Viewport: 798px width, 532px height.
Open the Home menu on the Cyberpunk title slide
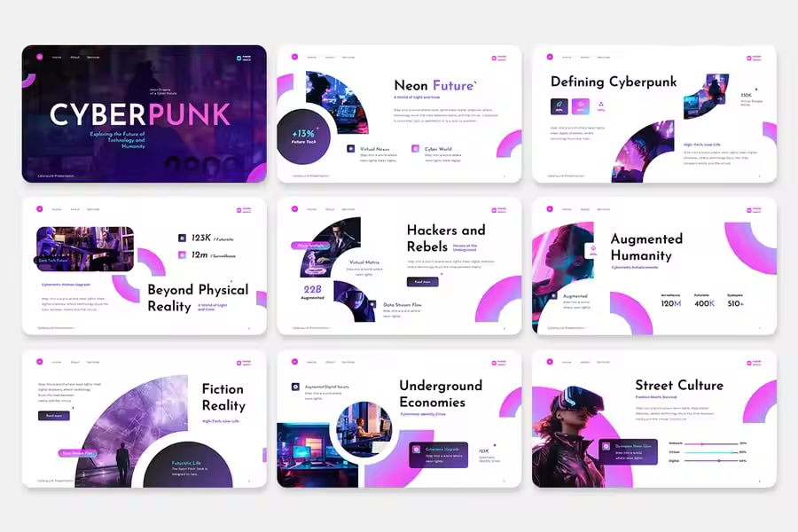(x=56, y=58)
